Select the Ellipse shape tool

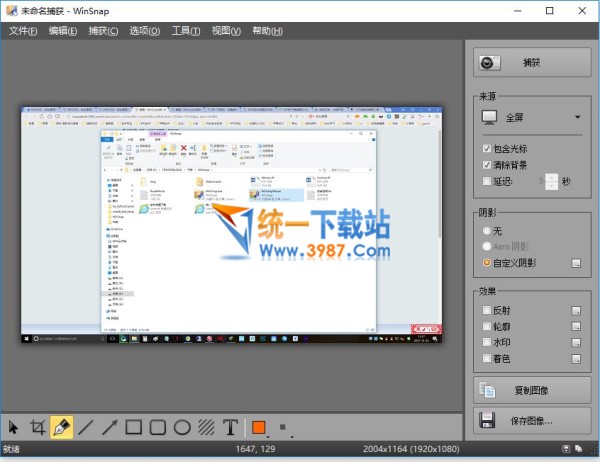coord(182,427)
